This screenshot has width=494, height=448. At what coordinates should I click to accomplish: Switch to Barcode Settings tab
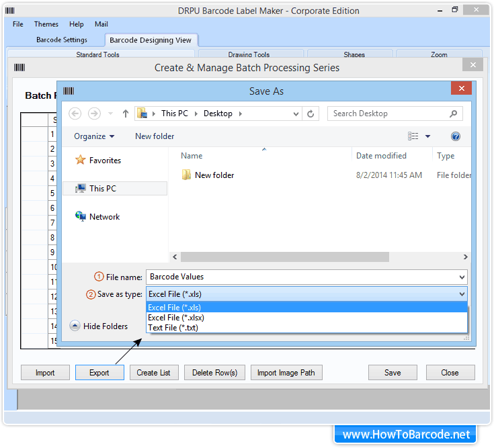tap(62, 40)
